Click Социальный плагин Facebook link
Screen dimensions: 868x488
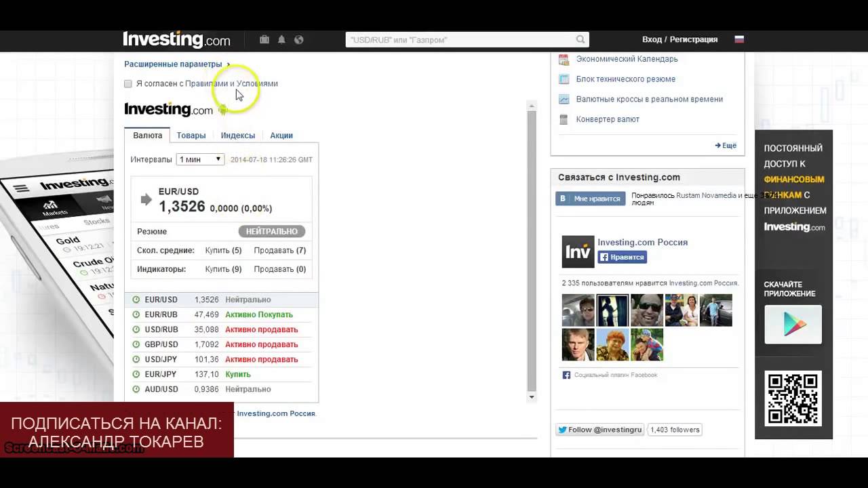pos(615,375)
